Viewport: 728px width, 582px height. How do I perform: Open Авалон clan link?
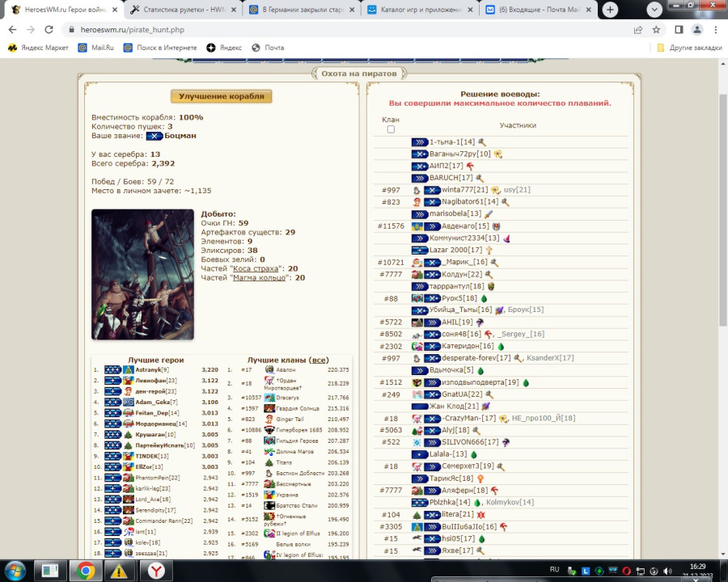tap(286, 370)
